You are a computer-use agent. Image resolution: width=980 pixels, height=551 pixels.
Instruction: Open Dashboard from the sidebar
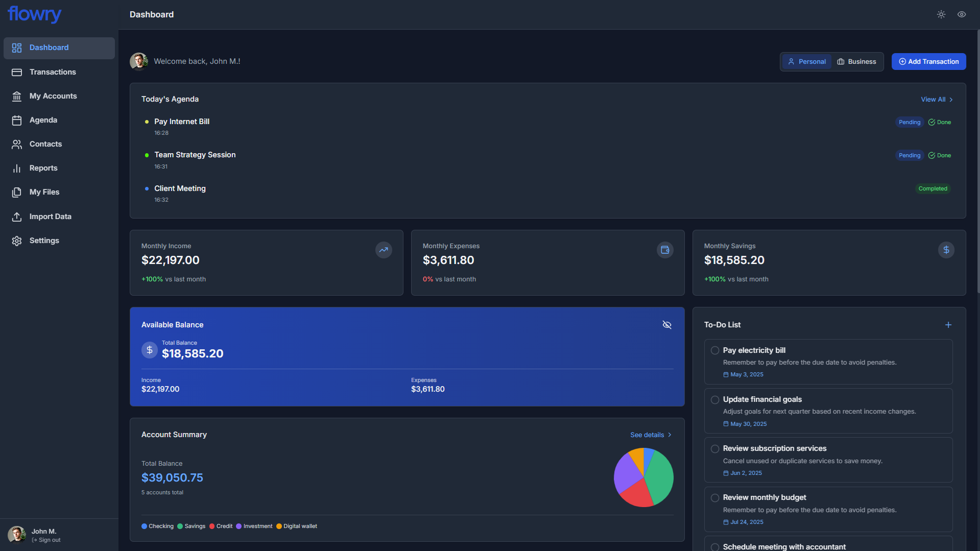coord(59,47)
